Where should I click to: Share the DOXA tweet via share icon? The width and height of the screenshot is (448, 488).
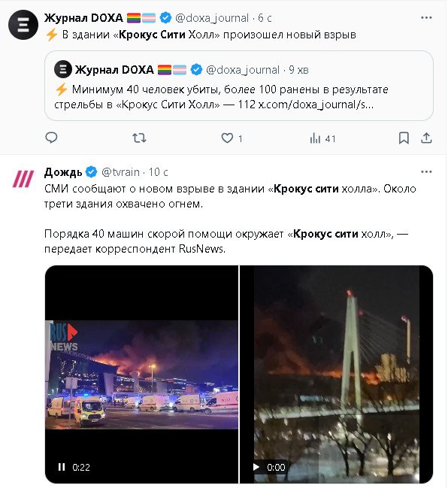click(426, 138)
